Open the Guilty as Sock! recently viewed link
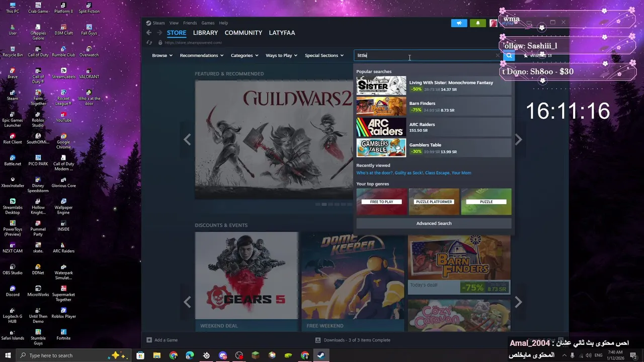The height and width of the screenshot is (362, 644). click(409, 173)
